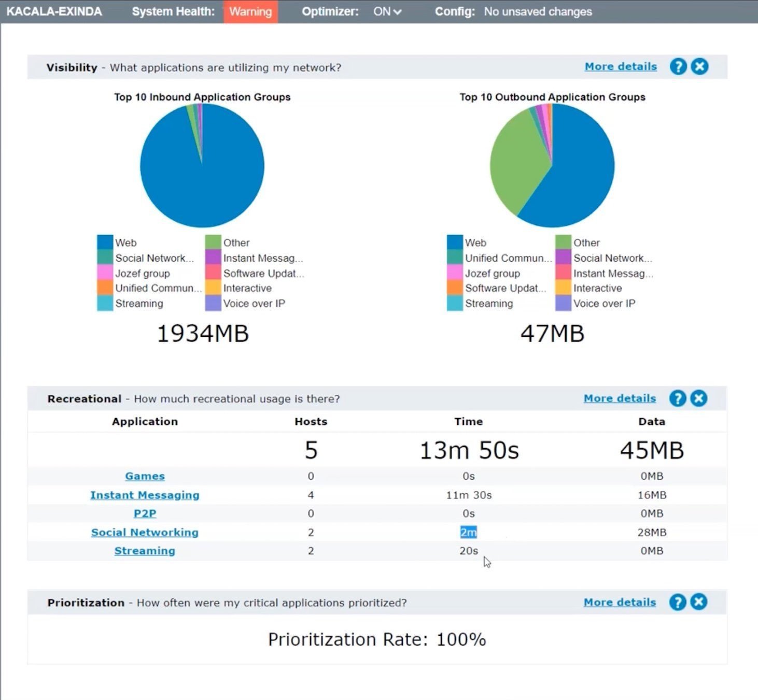Open the Social Networking application link
The height and width of the screenshot is (700, 758).
point(145,533)
